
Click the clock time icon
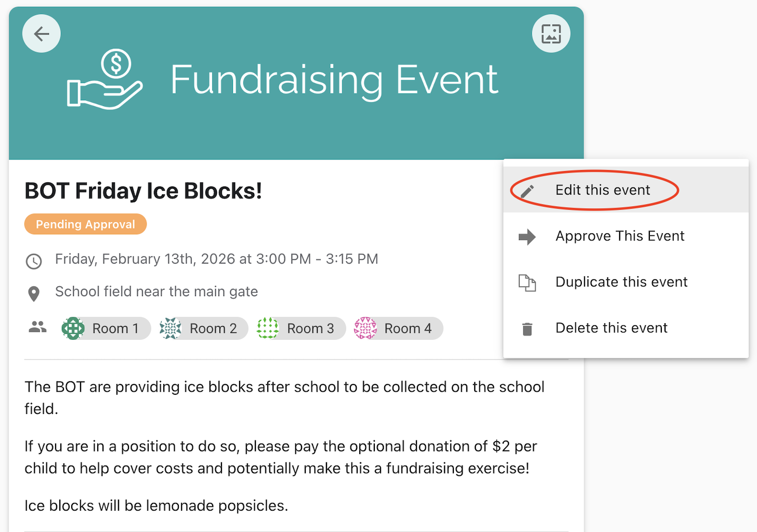point(34,261)
